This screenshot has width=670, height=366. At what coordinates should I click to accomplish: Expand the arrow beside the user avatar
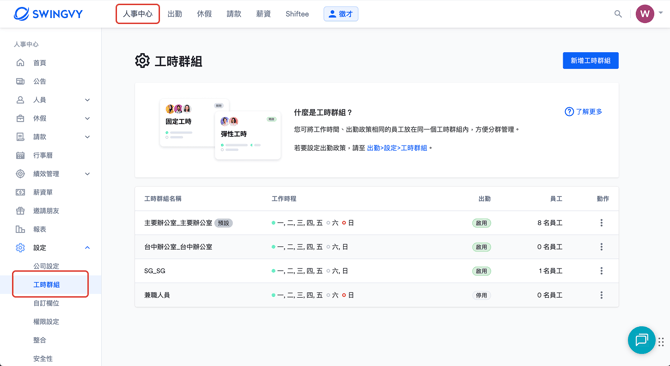(661, 13)
